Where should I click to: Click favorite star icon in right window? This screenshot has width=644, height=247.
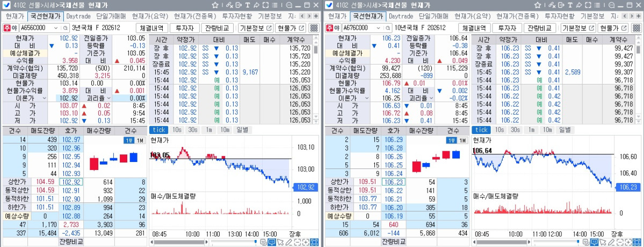click(x=538, y=5)
